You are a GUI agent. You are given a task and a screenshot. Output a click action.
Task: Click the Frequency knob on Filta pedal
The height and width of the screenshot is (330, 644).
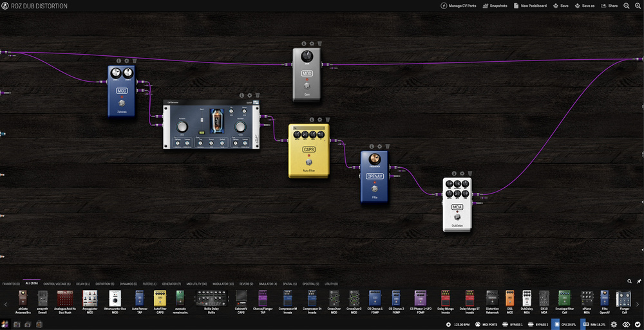374,159
